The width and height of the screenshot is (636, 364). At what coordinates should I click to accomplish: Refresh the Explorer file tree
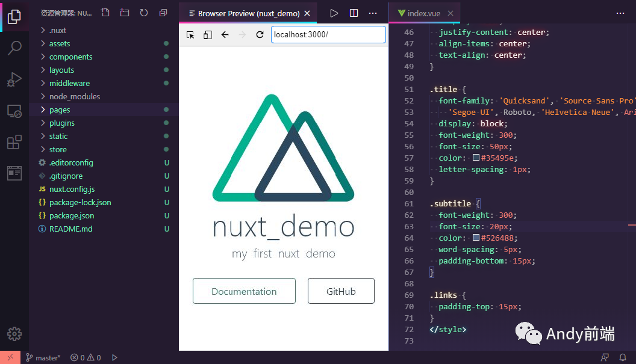click(x=144, y=13)
